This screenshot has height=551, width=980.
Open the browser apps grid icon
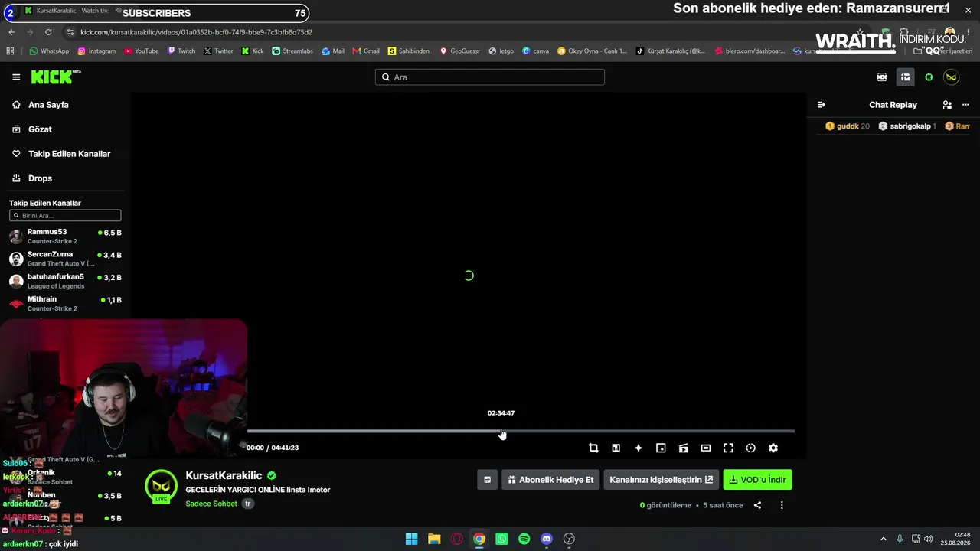click(x=10, y=51)
